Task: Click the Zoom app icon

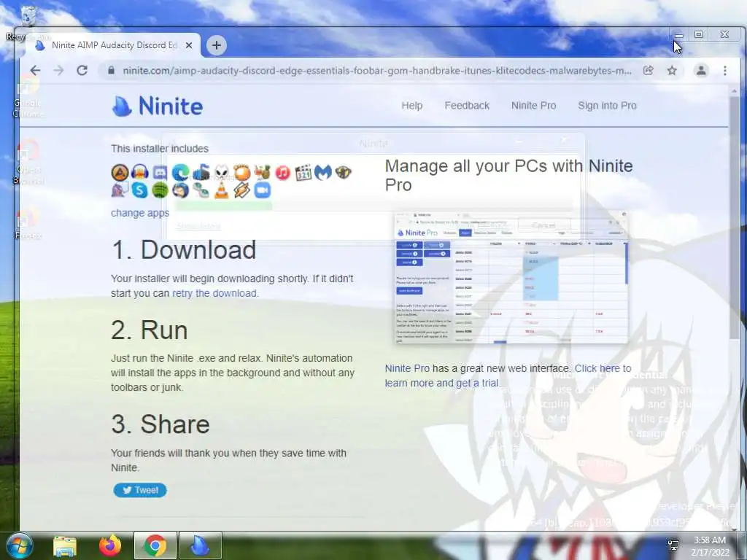Action: [x=263, y=190]
